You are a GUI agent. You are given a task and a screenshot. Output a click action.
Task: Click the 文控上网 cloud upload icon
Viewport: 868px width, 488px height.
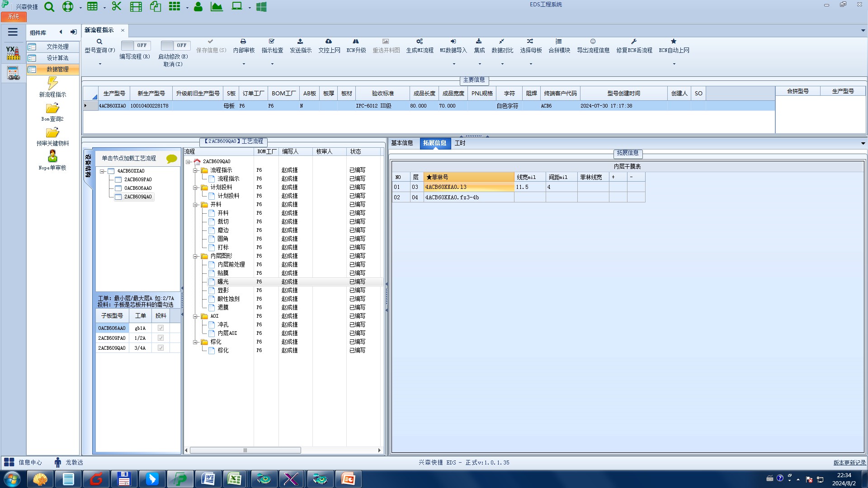[329, 42]
